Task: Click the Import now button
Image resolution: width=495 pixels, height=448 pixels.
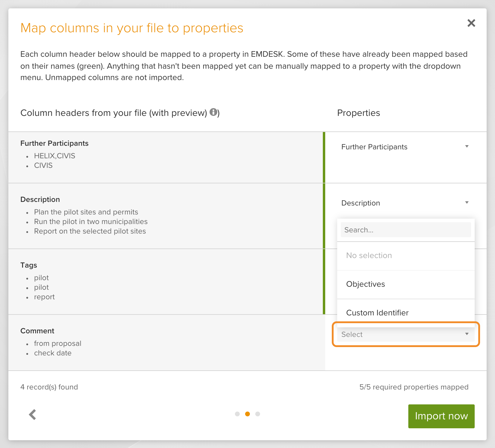Action: click(x=441, y=416)
